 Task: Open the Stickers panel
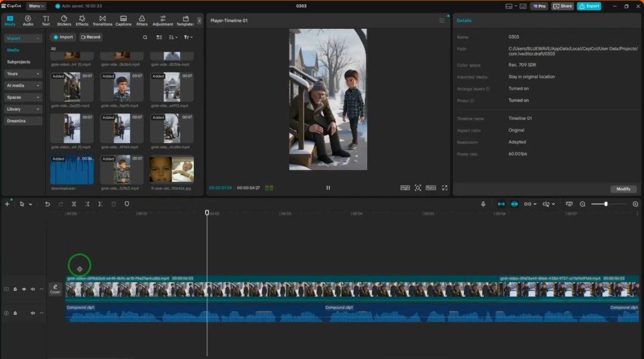click(x=64, y=21)
